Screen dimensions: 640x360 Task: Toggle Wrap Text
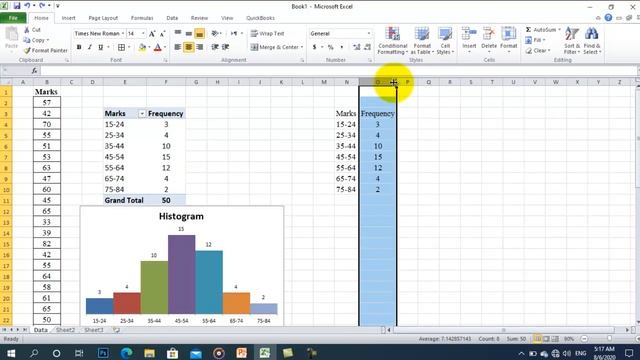267,33
